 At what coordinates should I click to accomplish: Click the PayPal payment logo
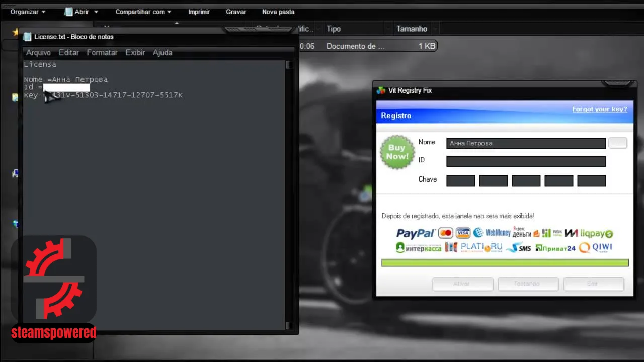416,233
